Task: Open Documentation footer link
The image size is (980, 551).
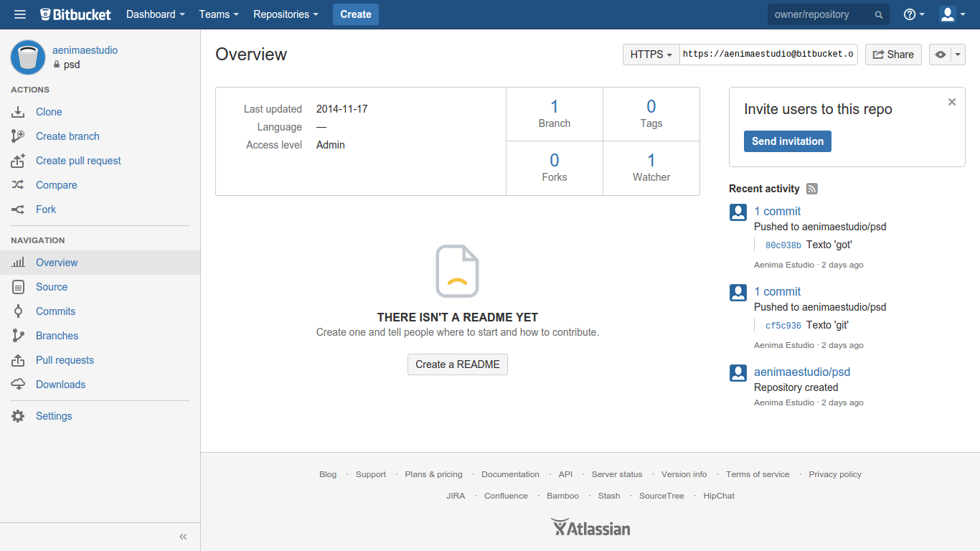Action: 510,474
